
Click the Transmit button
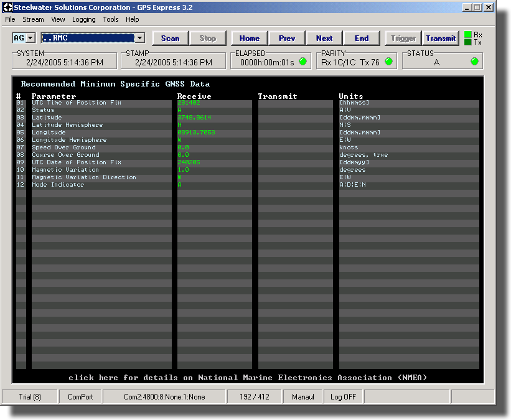click(441, 39)
